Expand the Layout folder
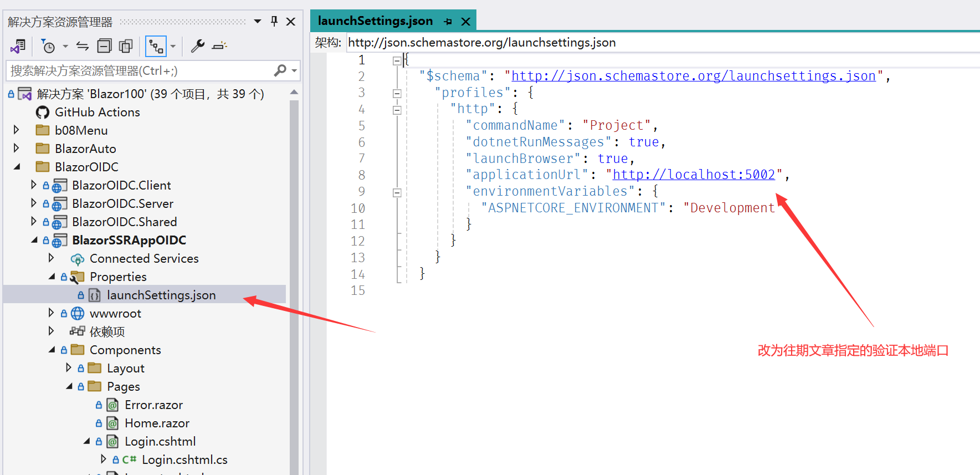 click(68, 367)
